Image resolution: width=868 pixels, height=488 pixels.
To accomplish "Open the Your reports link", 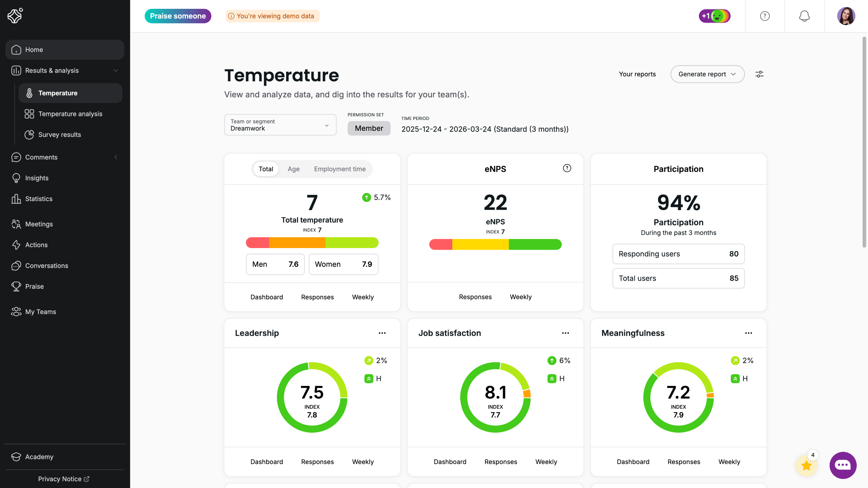I will pos(637,74).
